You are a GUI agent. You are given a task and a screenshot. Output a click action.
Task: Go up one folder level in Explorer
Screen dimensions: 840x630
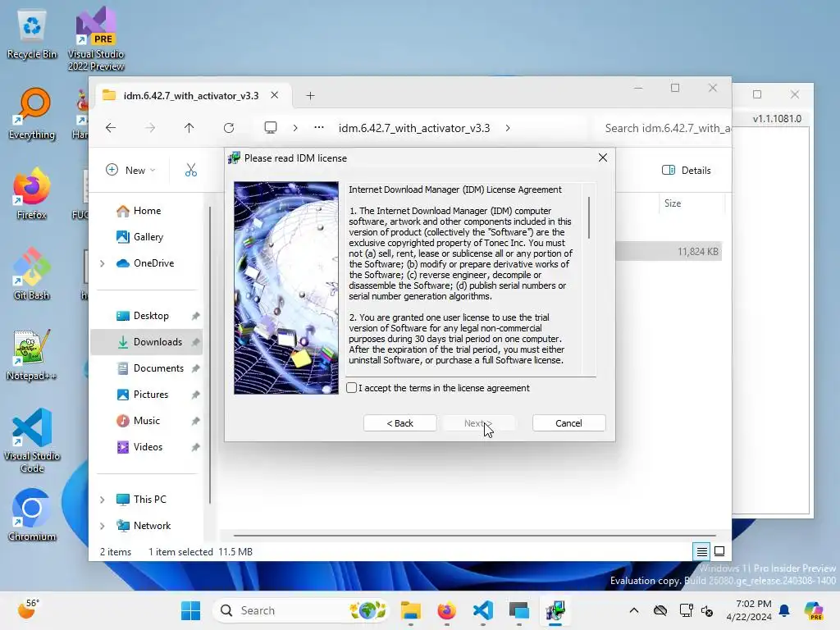pyautogui.click(x=189, y=127)
